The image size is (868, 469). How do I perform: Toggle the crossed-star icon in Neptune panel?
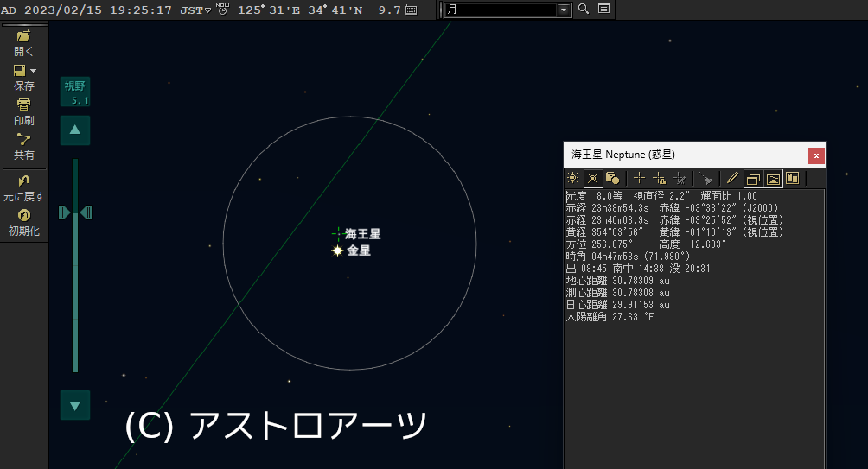(x=593, y=178)
